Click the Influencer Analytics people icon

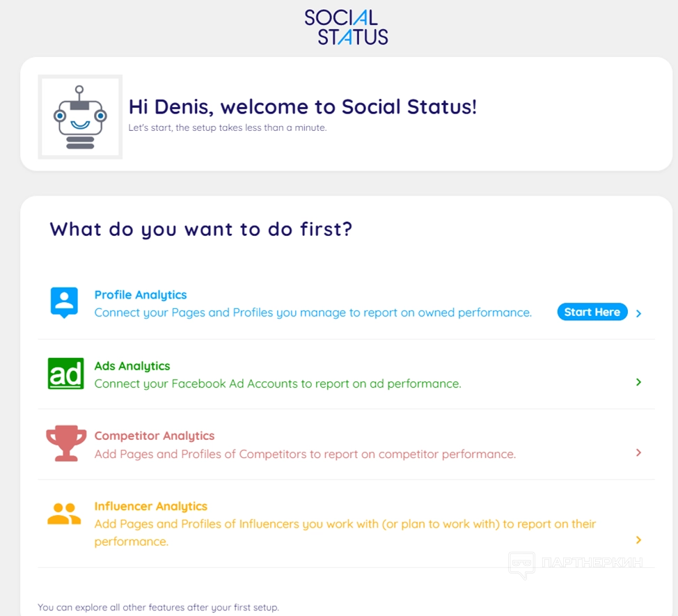click(64, 514)
